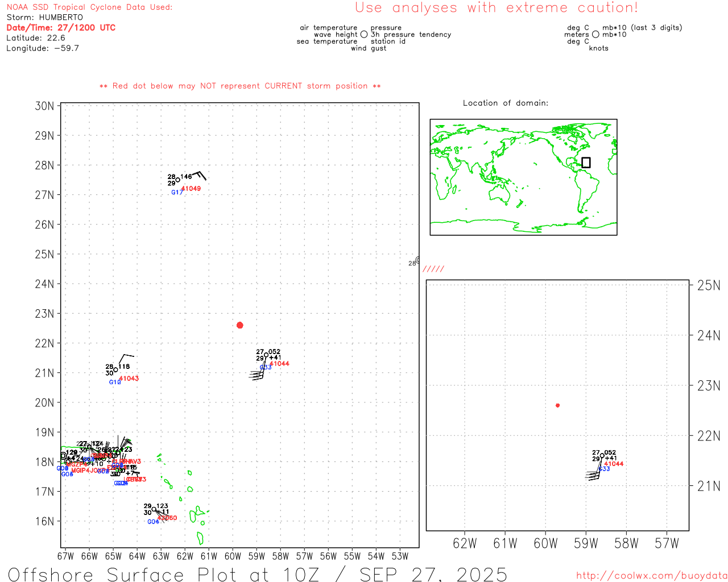This screenshot has height=582, width=728.
Task: Click the red storm position dot on main map
Action: pos(239,325)
